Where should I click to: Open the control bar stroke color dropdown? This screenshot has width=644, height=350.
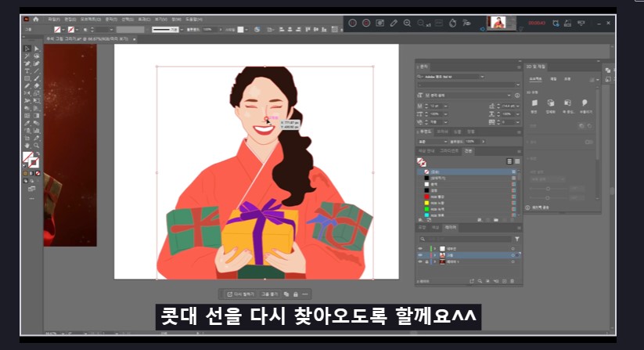(77, 30)
